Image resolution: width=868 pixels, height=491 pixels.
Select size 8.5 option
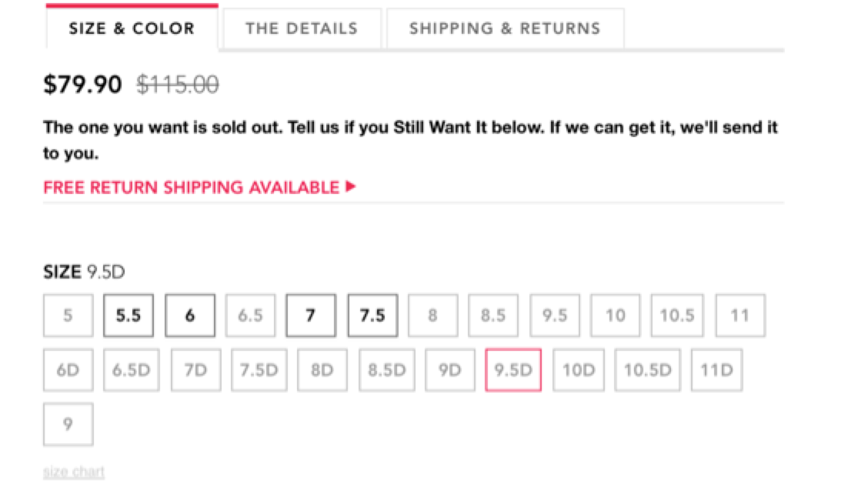point(493,316)
